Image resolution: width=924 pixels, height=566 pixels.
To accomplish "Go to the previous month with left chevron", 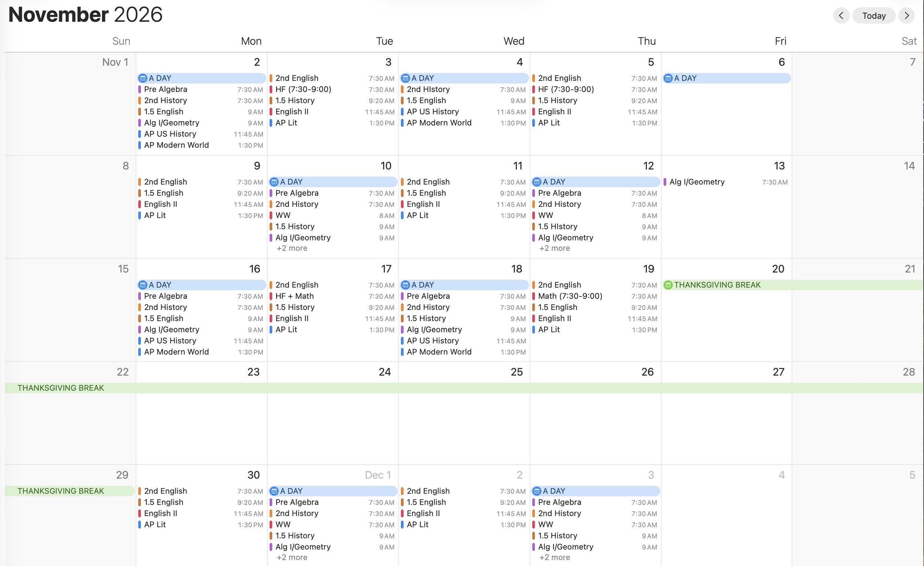I will tap(841, 16).
